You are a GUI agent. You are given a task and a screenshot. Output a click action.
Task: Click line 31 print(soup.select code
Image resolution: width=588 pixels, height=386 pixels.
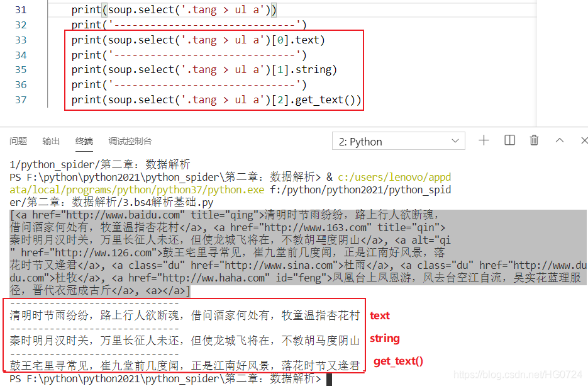(x=174, y=10)
